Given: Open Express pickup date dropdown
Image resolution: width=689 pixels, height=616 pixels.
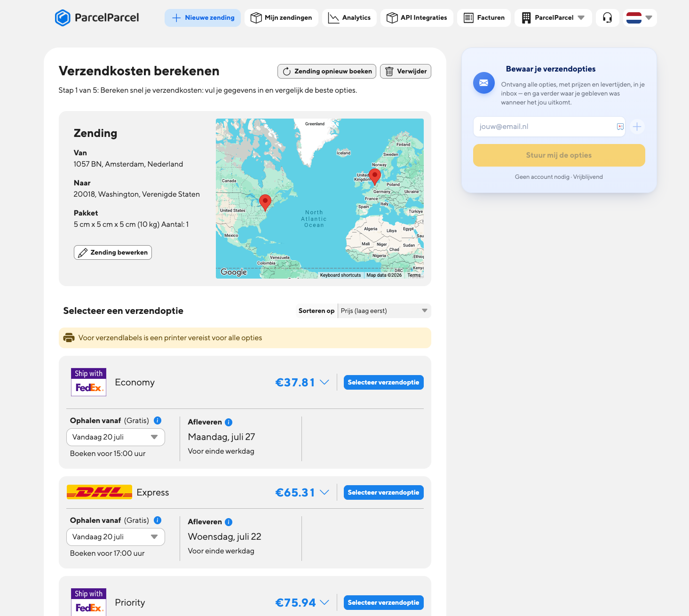Looking at the screenshot, I should (116, 537).
